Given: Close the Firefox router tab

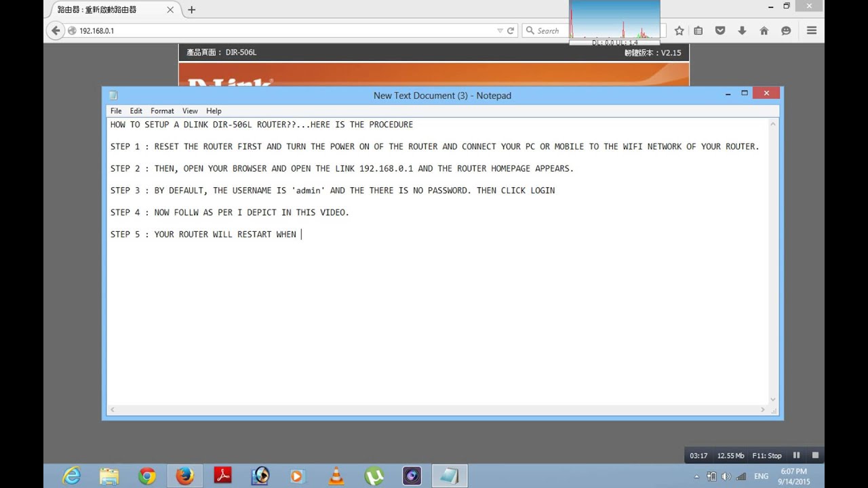Looking at the screenshot, I should pos(170,9).
